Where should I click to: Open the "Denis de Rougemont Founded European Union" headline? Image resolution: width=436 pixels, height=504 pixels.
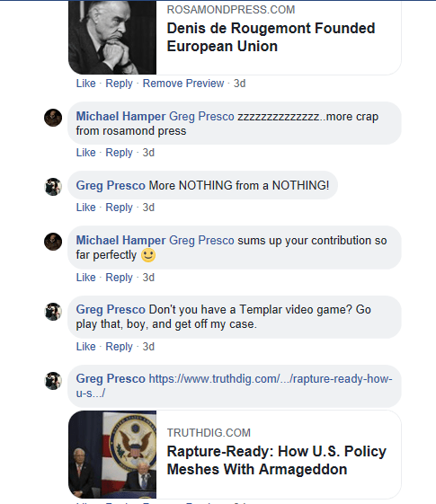[x=271, y=38]
